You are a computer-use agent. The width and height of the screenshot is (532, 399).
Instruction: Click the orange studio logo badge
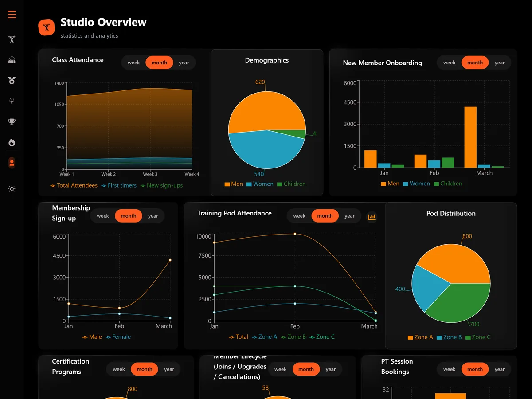(x=46, y=27)
